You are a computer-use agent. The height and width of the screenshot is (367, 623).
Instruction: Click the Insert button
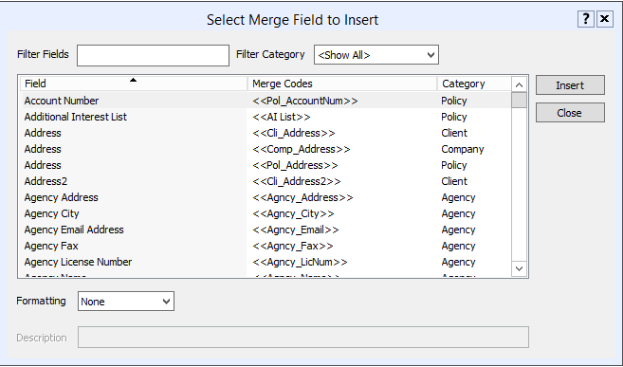tap(570, 85)
